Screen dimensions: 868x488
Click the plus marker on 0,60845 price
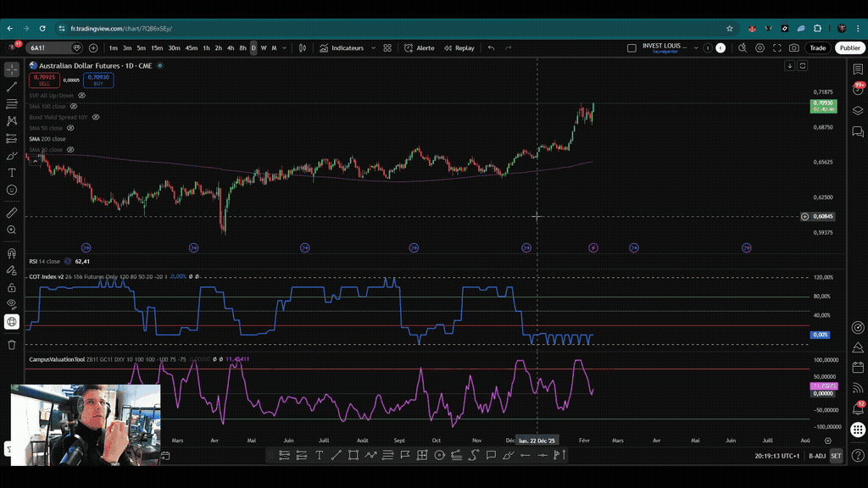point(805,217)
